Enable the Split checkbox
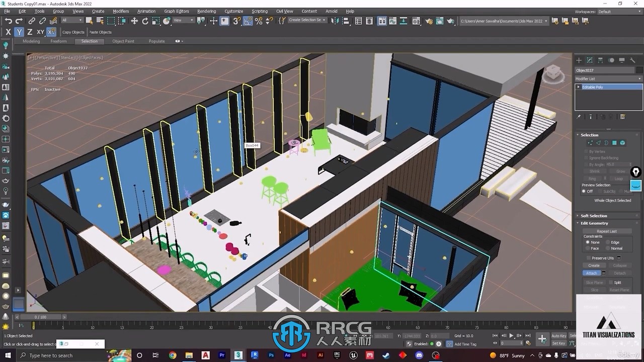Image resolution: width=644 pixels, height=362 pixels. click(610, 283)
